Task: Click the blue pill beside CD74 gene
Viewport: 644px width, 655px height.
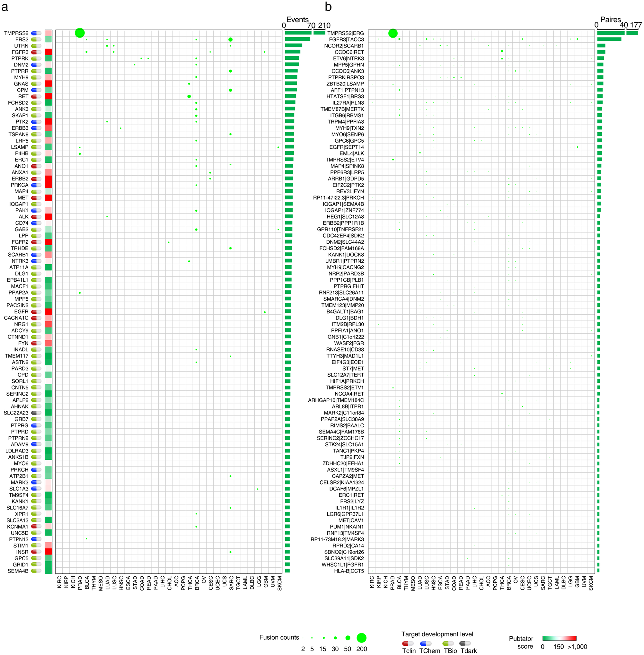Action: click(x=36, y=223)
